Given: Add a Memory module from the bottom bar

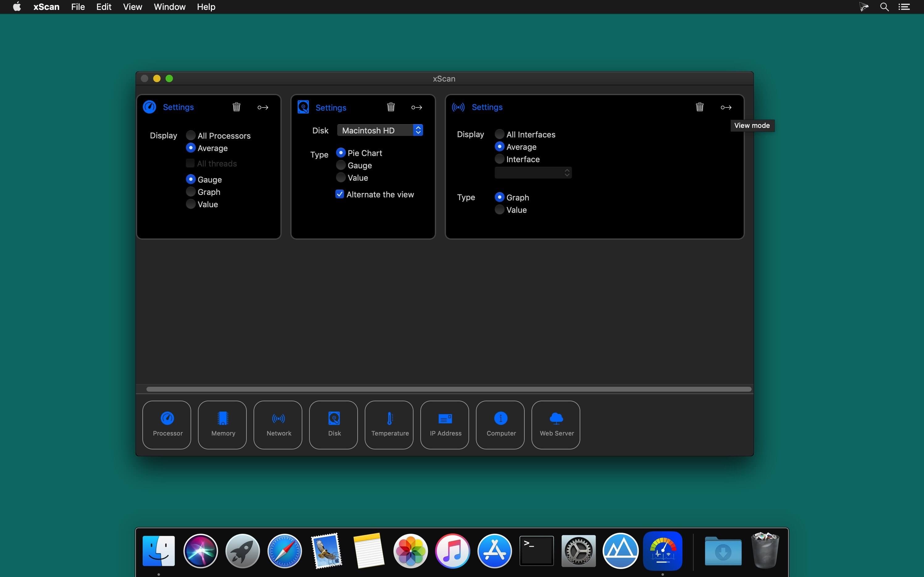Looking at the screenshot, I should tap(222, 425).
